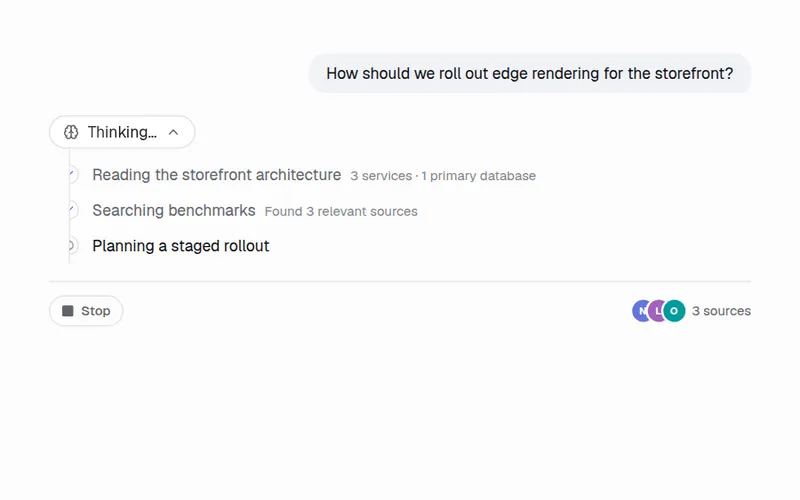Click the "1 primary database" detail text

pos(479,176)
